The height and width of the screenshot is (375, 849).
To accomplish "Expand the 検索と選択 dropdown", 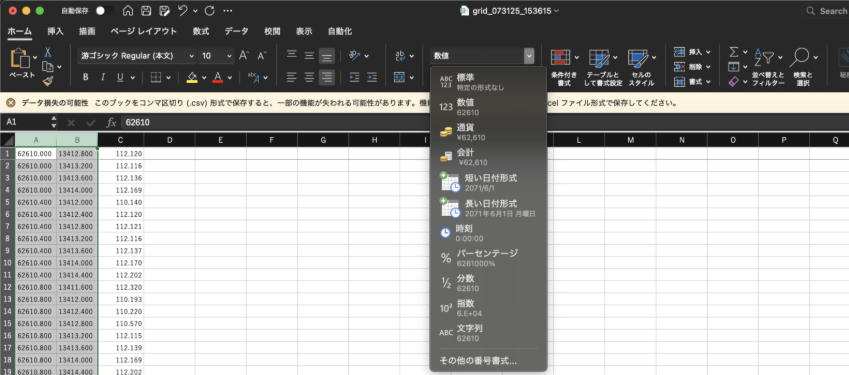I will pyautogui.click(x=815, y=56).
